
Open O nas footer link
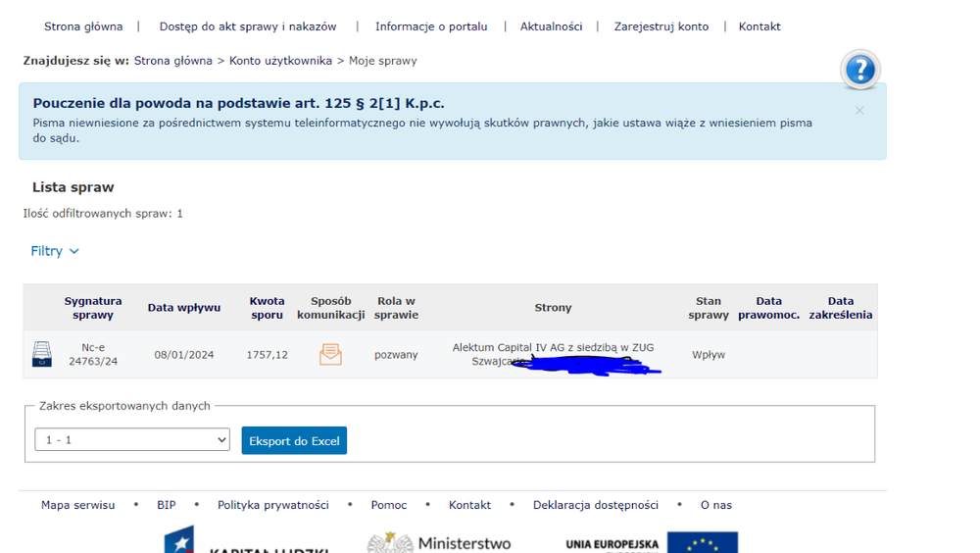tap(716, 505)
